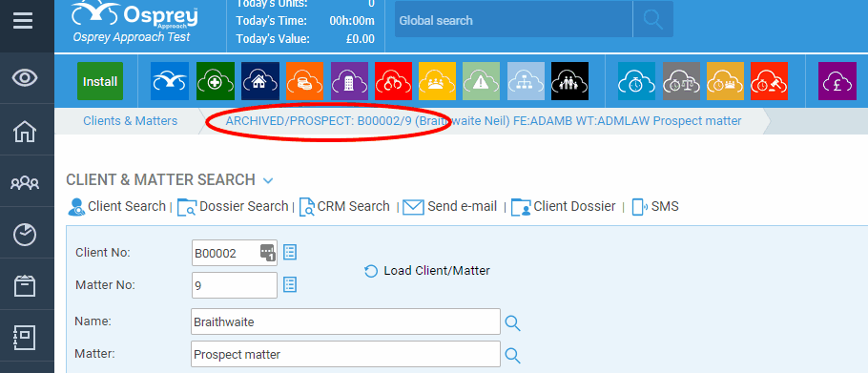
Task: Open the blue stopwatch cloud tile
Action: point(636,81)
